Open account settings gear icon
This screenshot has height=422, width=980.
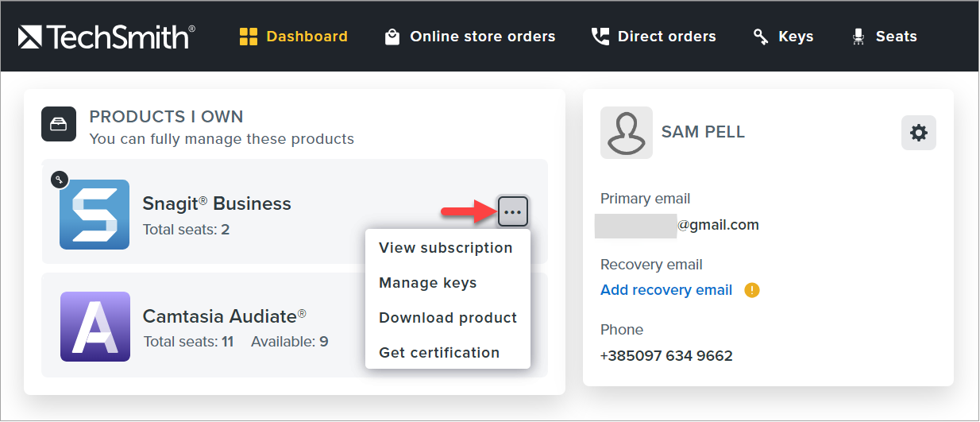point(919,133)
